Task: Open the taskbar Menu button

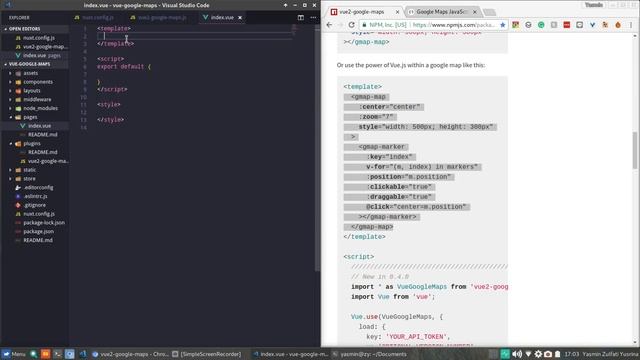Action: pos(14,354)
